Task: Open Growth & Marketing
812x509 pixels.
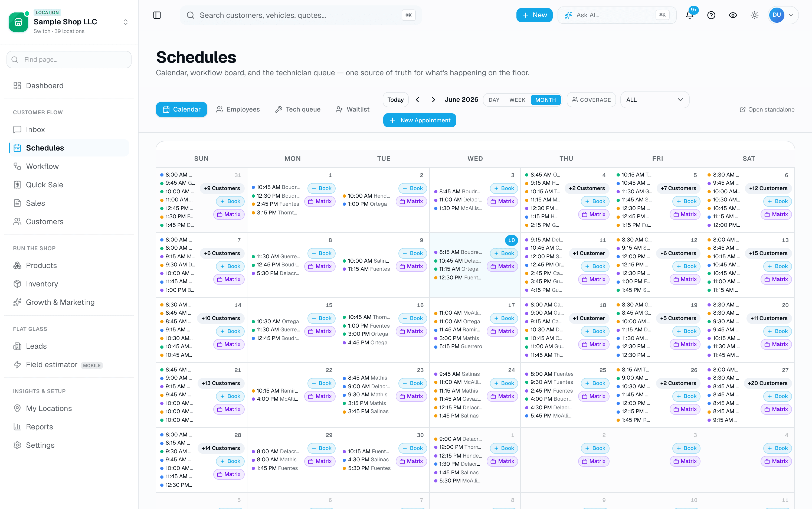Action: coord(69,302)
